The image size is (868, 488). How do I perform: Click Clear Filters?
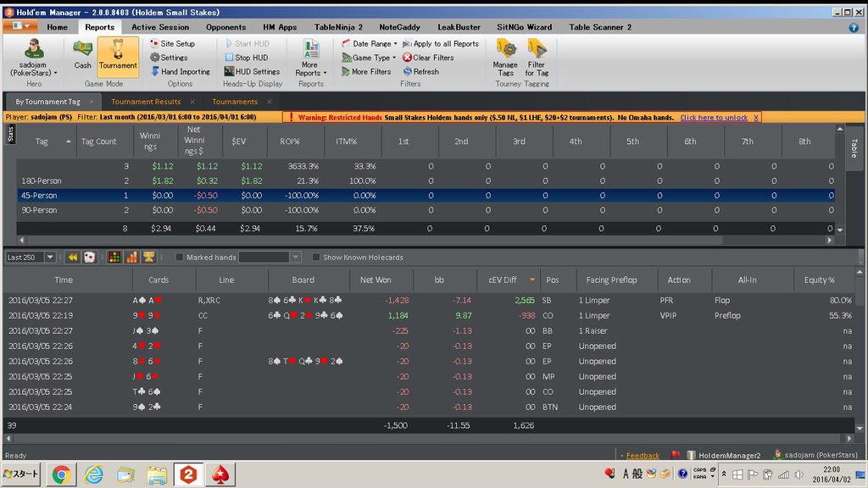coord(428,58)
